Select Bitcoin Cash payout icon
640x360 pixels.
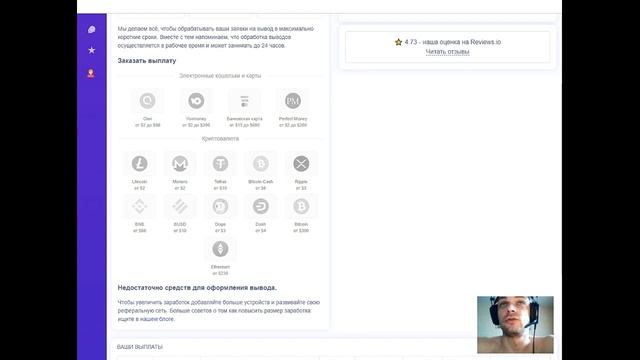261,164
